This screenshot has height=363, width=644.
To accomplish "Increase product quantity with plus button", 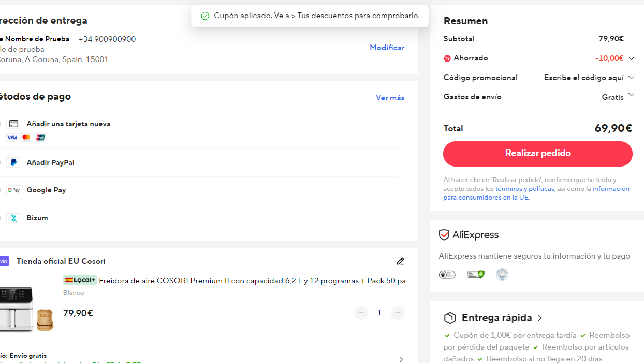I will 398,313.
